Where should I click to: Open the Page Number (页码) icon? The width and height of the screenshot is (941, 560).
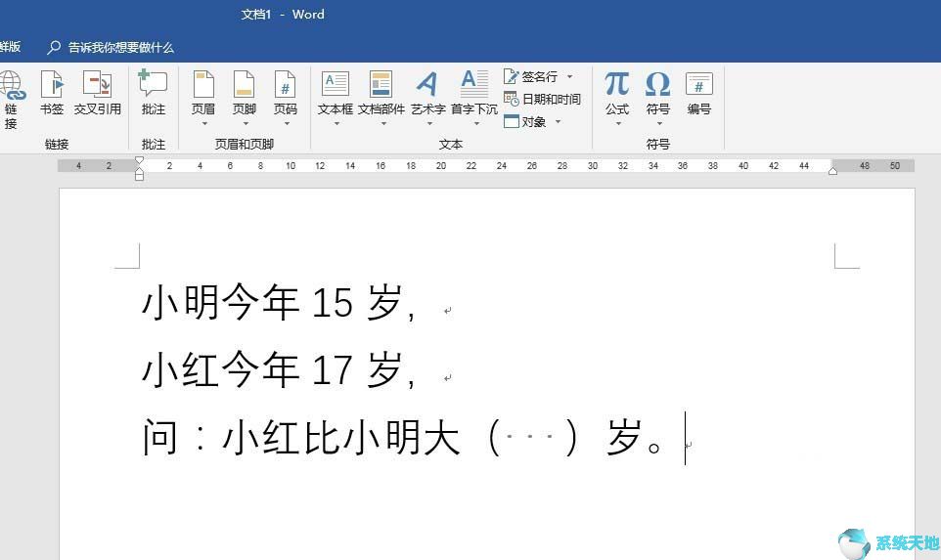pos(285,84)
